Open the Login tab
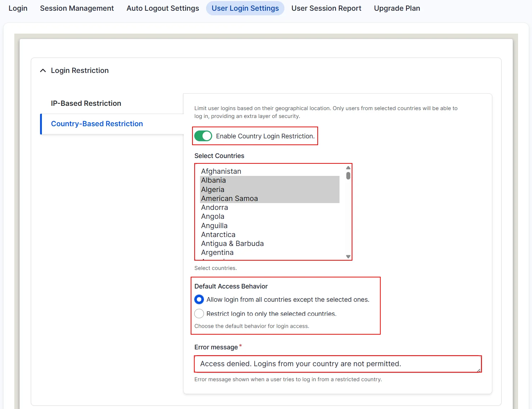 [x=18, y=8]
